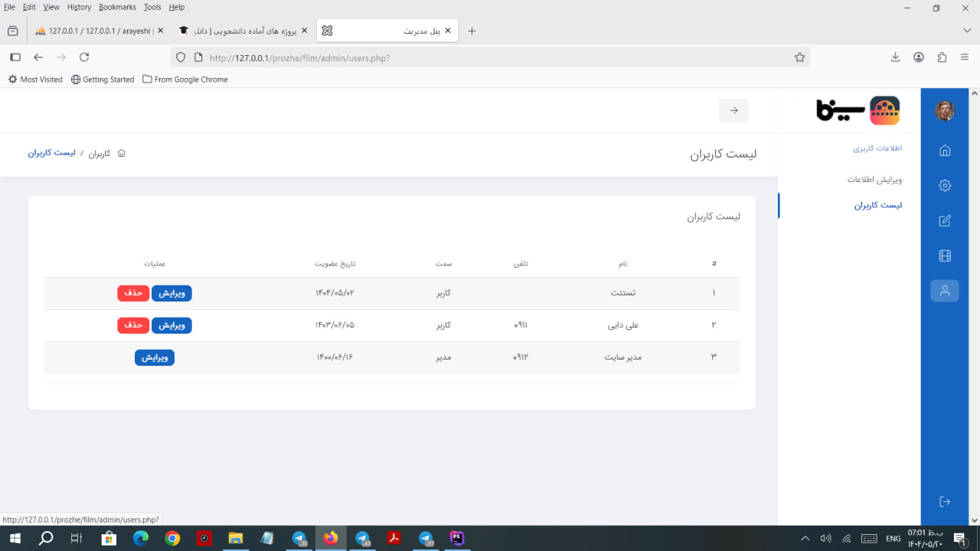The width and height of the screenshot is (980, 551).
Task: Delete user علی دایی
Action: pos(133,325)
